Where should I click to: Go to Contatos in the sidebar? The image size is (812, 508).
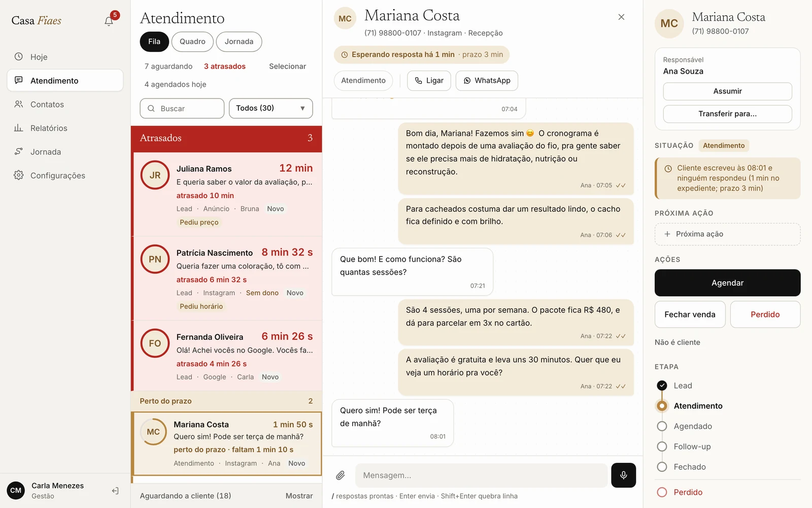pos(65,104)
